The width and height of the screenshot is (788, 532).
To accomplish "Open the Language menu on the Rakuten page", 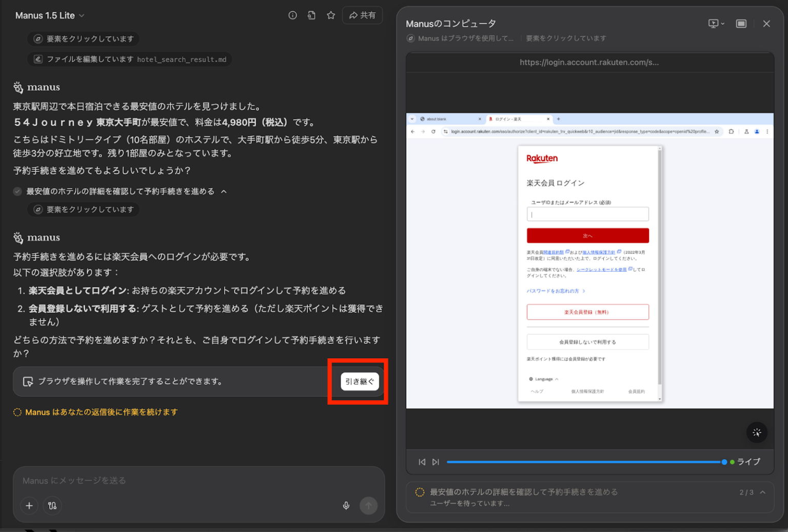I will (x=543, y=379).
